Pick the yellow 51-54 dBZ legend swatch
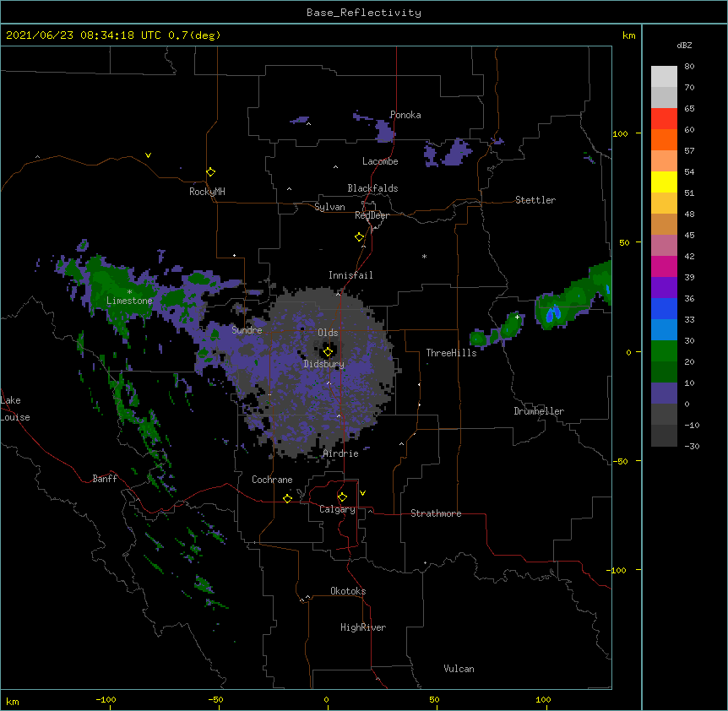This screenshot has height=711, width=728. tap(664, 182)
